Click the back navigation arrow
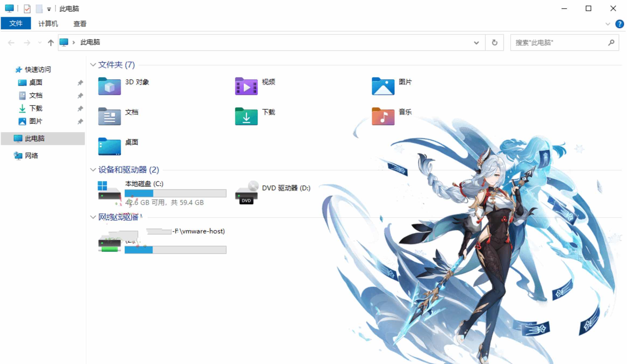 pos(11,43)
